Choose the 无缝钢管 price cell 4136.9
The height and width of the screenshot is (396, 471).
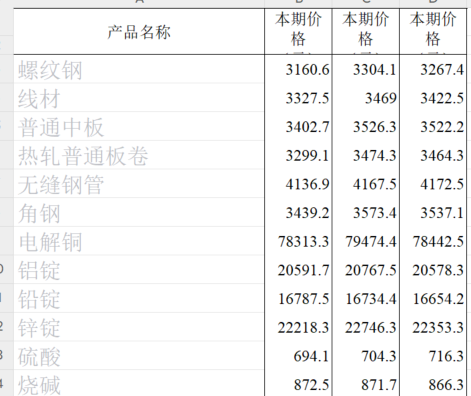tap(298, 184)
